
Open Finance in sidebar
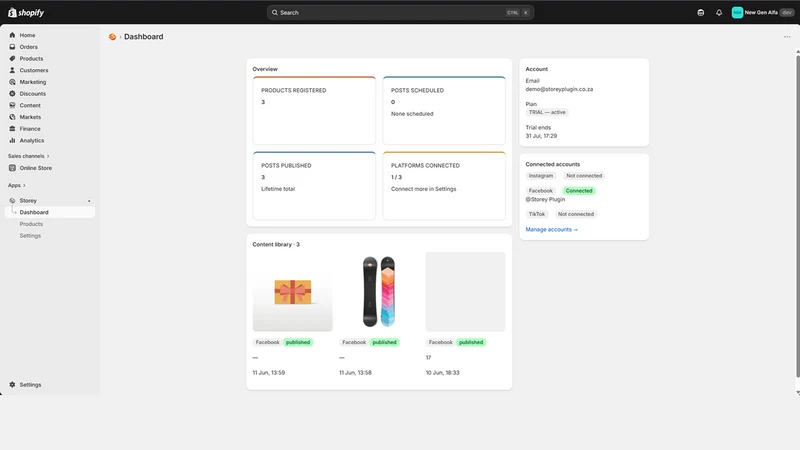(30, 129)
